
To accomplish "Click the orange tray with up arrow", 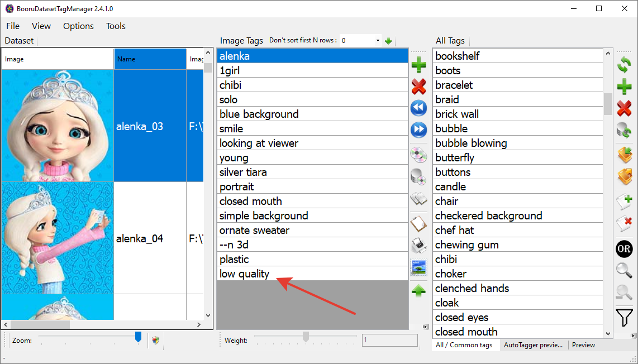I will click(x=624, y=176).
